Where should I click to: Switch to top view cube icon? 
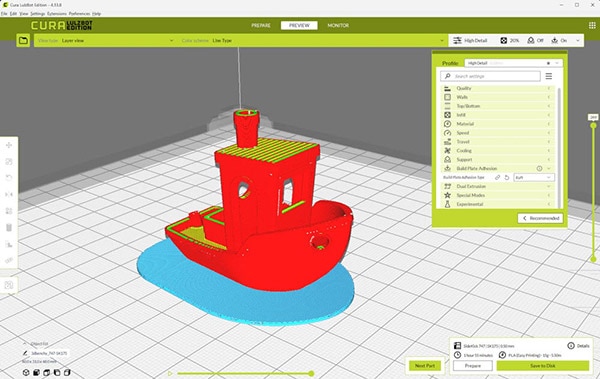pyautogui.click(x=47, y=372)
